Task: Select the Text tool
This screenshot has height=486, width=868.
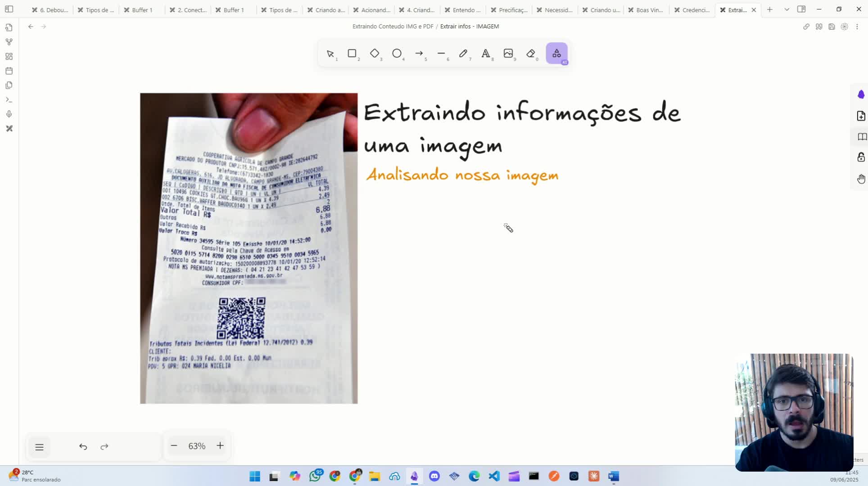Action: click(x=485, y=54)
